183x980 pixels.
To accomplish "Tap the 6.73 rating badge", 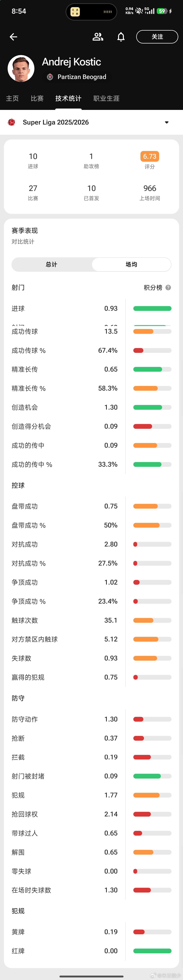I will (x=150, y=156).
